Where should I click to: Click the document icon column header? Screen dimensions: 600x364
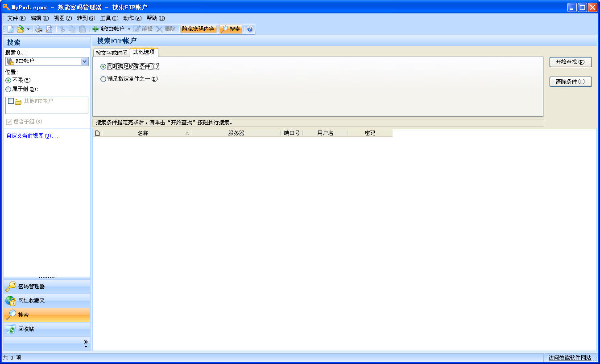click(x=97, y=133)
